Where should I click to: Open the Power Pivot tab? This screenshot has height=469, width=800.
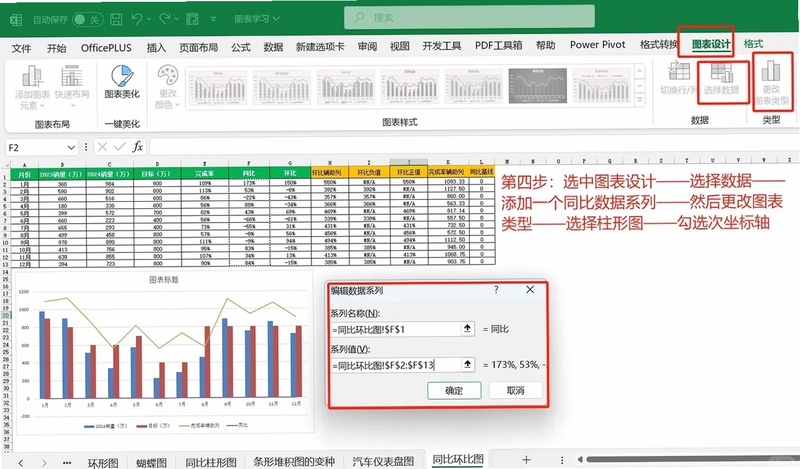[x=597, y=45]
